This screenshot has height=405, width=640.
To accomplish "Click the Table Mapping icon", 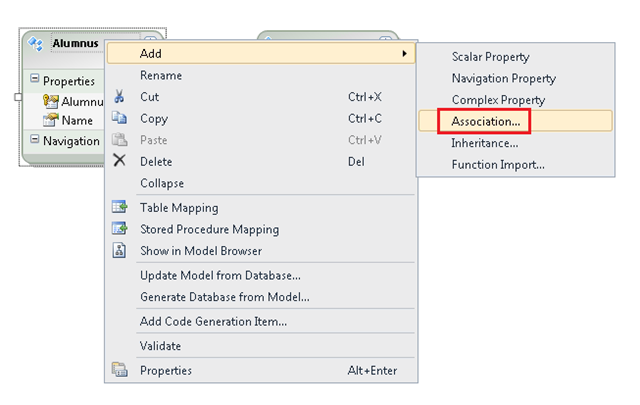I will click(120, 207).
